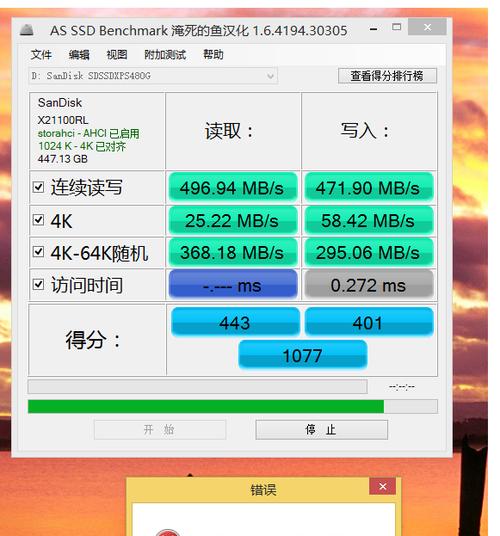The height and width of the screenshot is (536, 500).
Task: Maximize the AS SSD Benchmark window
Action: point(396,27)
